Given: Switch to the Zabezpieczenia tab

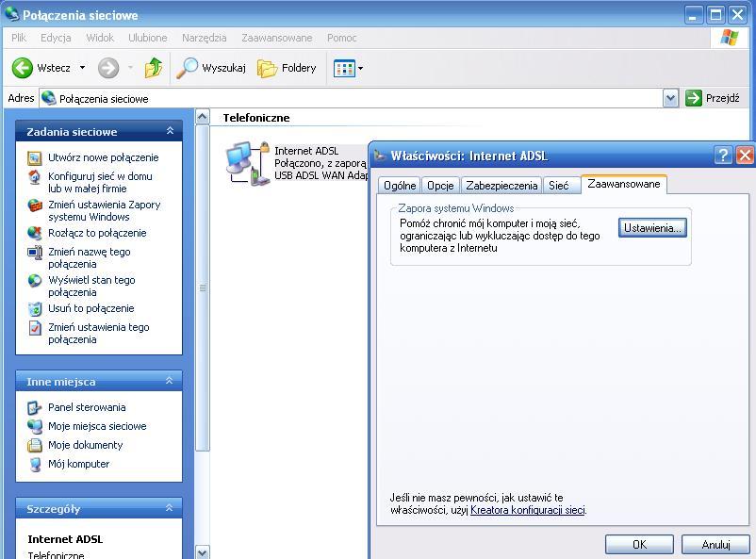Looking at the screenshot, I should (x=501, y=186).
